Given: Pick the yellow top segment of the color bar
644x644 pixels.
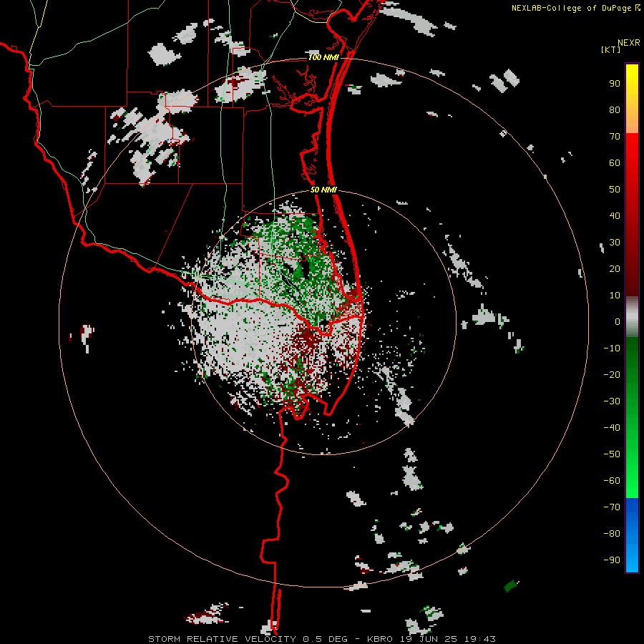Looking at the screenshot, I should pyautogui.click(x=632, y=99).
